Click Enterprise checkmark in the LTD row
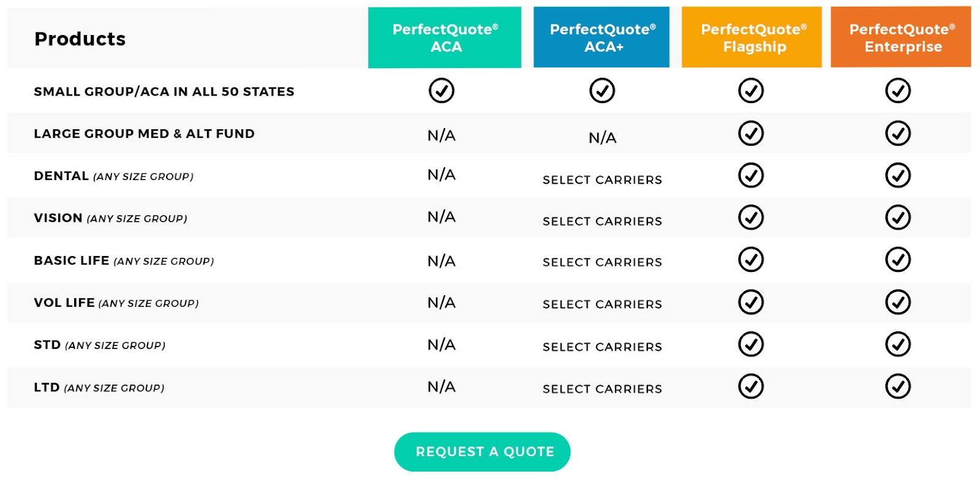Image resolution: width=980 pixels, height=493 pixels. point(898,386)
